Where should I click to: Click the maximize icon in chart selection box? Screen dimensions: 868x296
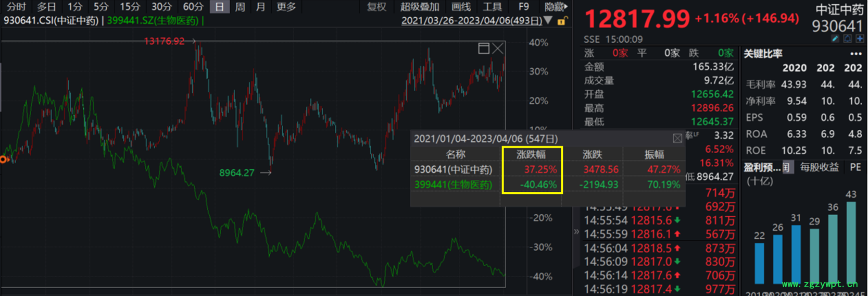484,48
